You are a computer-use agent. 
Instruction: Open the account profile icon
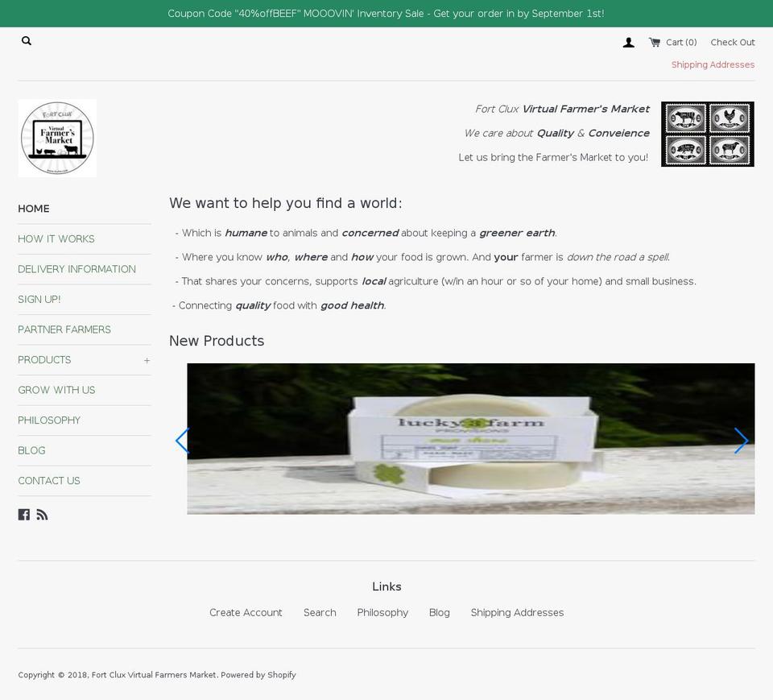[x=629, y=43]
